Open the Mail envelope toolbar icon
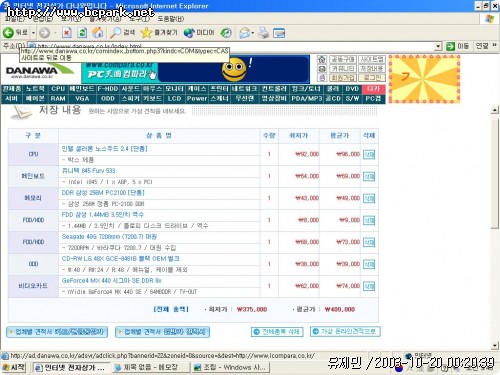This screenshot has height=375, width=500. pos(245,33)
